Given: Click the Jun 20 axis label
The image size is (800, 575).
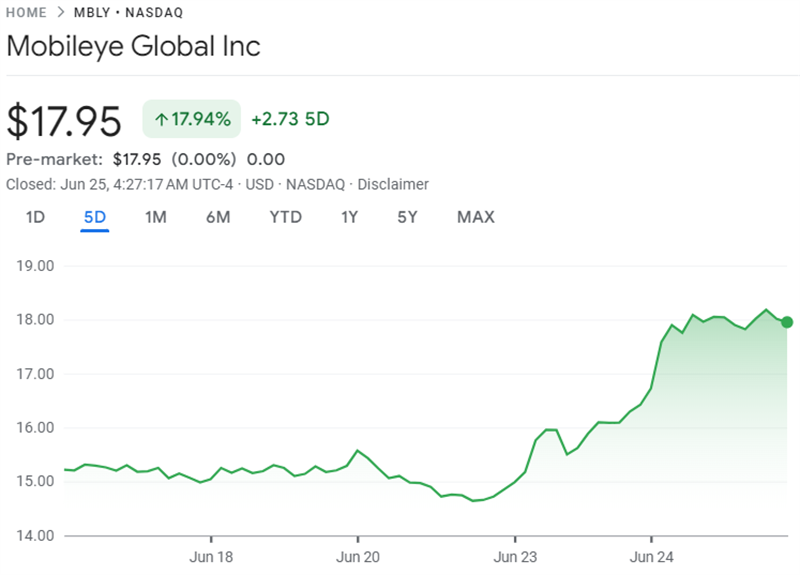Looking at the screenshot, I should click(x=358, y=557).
